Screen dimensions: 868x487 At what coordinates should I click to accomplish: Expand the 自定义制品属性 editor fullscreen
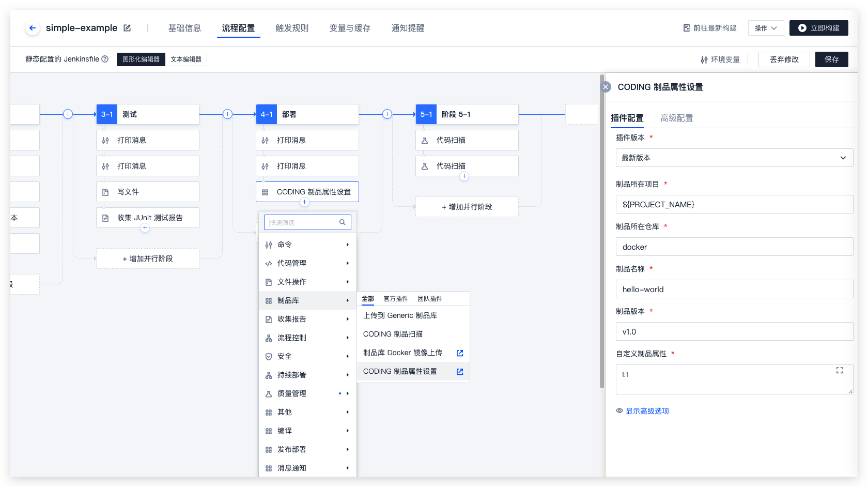(x=840, y=371)
